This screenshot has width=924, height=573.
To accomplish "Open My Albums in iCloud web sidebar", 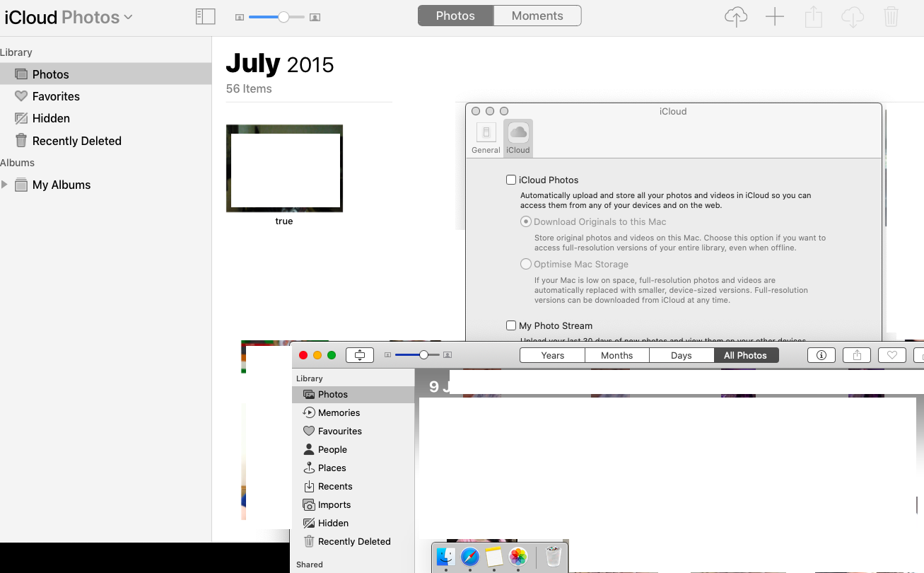I will tap(106, 185).
